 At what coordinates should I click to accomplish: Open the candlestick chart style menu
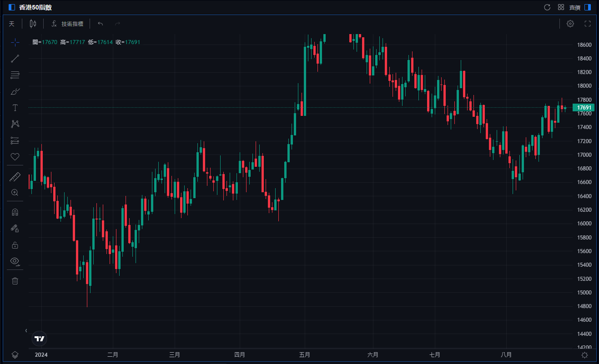(x=33, y=24)
